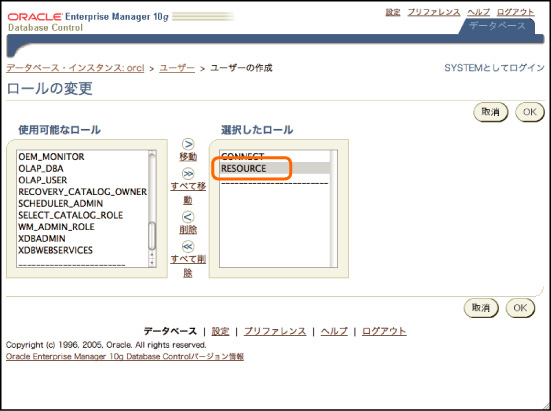
Task: Open the Database Control バージョン情報 link
Action: [125, 357]
